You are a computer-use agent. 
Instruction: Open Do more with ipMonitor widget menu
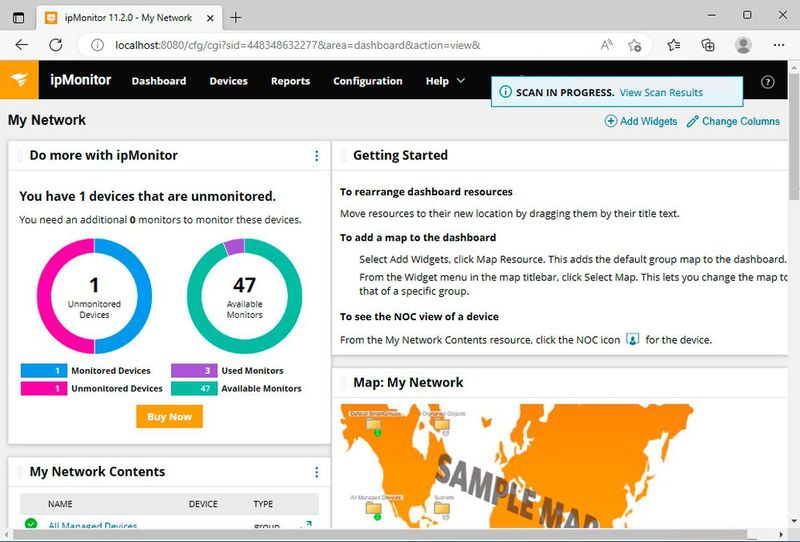point(316,156)
